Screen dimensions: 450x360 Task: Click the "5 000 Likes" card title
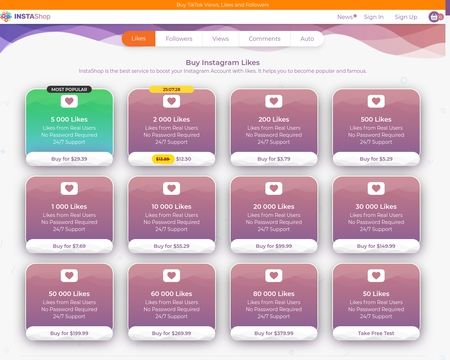[x=69, y=119]
